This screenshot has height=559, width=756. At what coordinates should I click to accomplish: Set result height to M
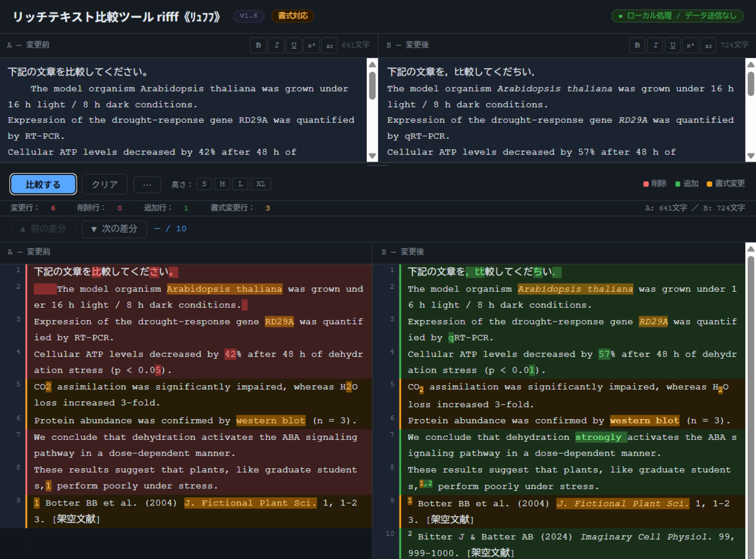[222, 184]
